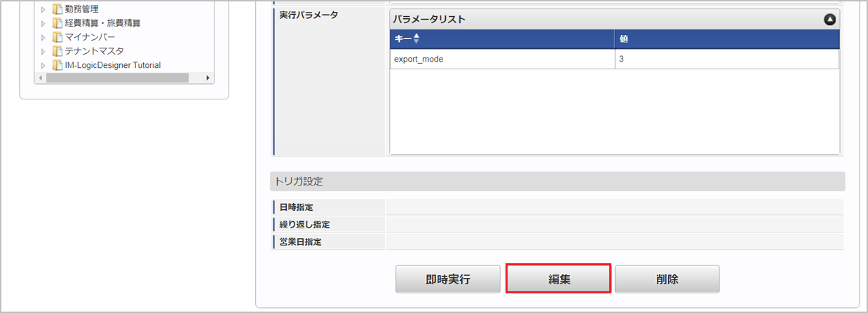Click the 編集 button
Screen dimensions: 868x313
coord(559,279)
